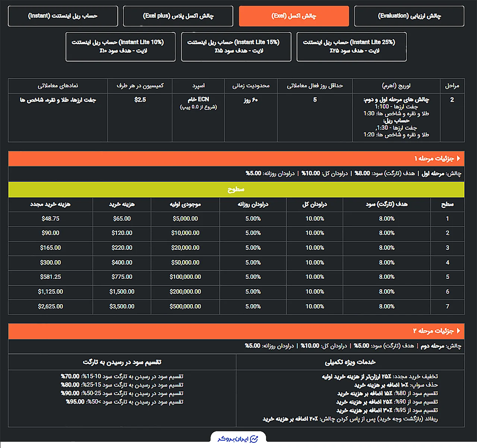Select the Instant Lite 15% tab
Viewport: 477px width, 448px height.
236,47
